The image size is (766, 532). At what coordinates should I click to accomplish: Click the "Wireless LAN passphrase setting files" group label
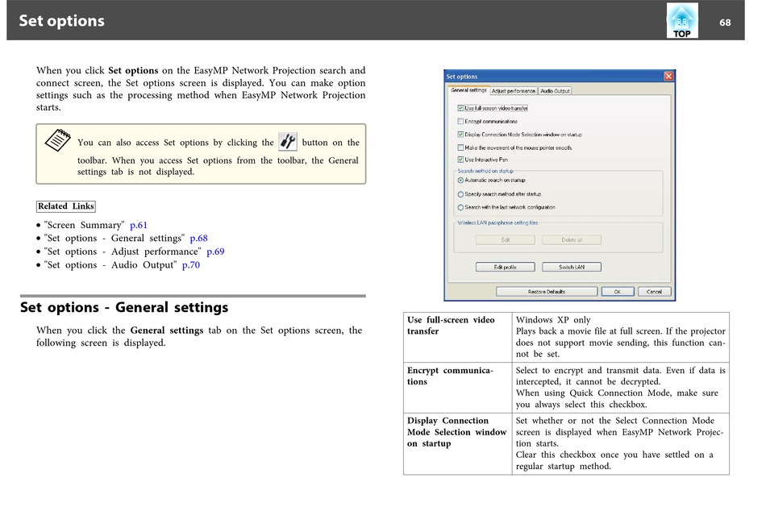pos(497,222)
